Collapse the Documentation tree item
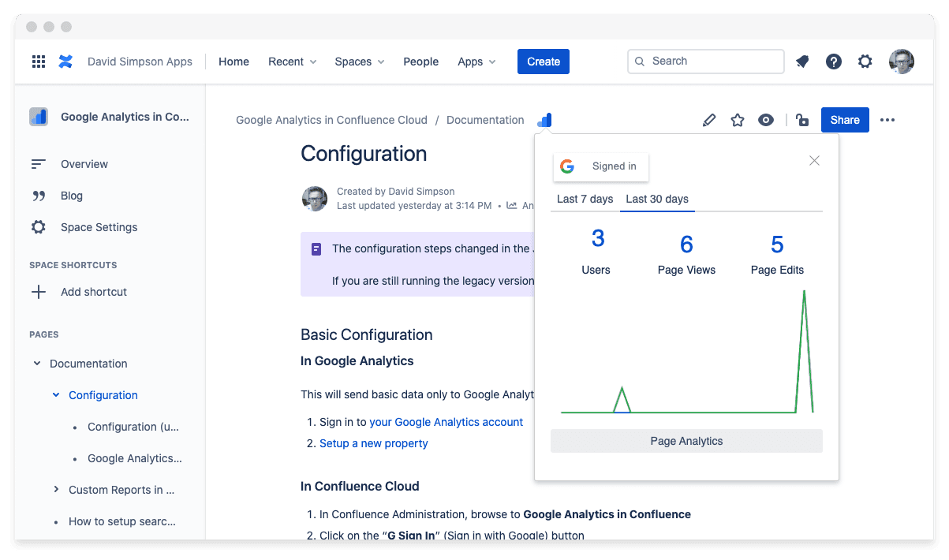This screenshot has height=560, width=949. pyautogui.click(x=37, y=364)
